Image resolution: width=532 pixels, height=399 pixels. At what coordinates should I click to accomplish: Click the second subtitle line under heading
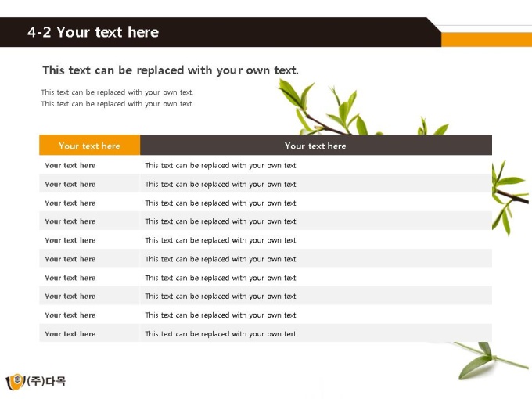pos(117,104)
